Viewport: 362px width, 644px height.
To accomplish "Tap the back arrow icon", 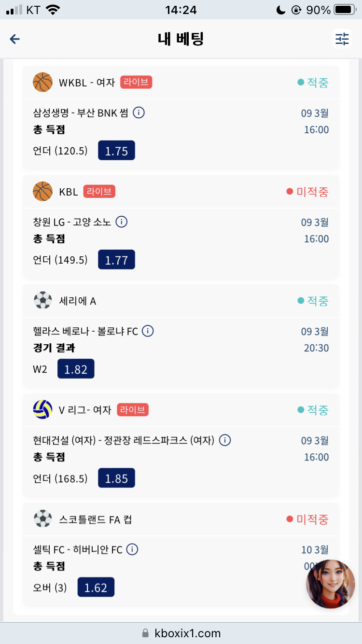I will [15, 39].
